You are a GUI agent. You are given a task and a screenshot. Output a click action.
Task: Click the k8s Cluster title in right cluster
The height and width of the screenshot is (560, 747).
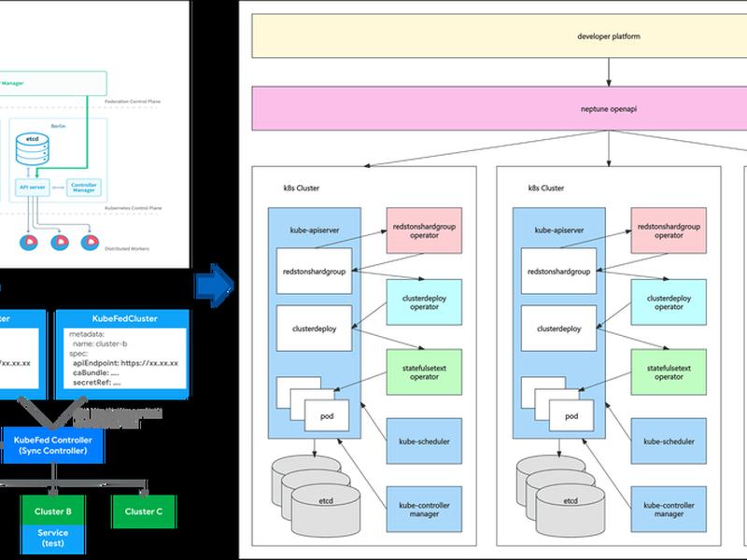click(x=546, y=189)
